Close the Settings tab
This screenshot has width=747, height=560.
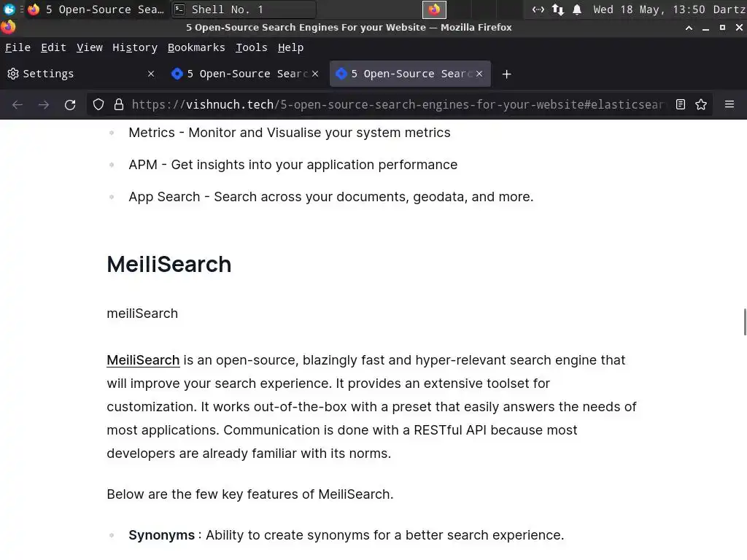(x=151, y=74)
